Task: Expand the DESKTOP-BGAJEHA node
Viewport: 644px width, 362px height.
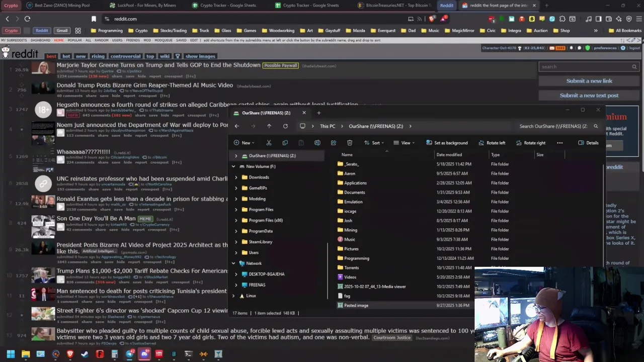Action: pos(236,274)
